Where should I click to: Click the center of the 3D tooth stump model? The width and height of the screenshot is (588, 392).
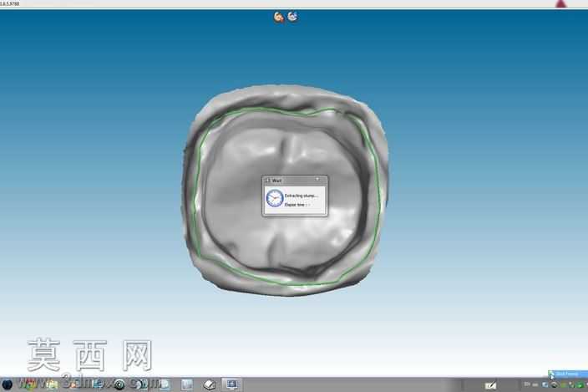pos(285,190)
